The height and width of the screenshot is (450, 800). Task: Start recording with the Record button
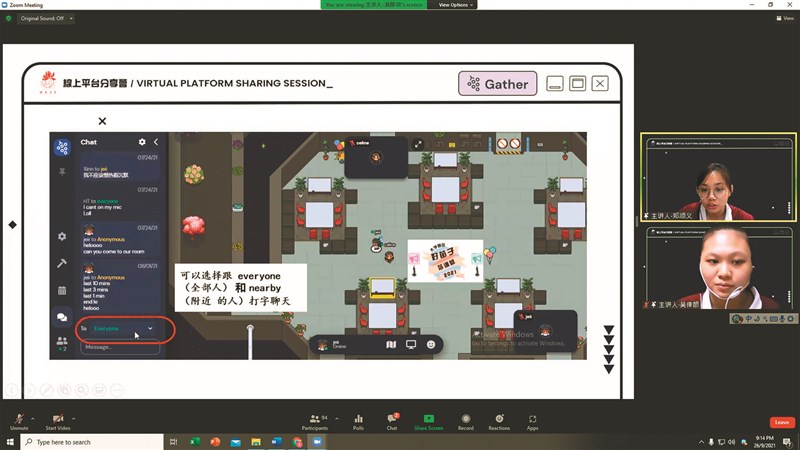click(x=465, y=421)
